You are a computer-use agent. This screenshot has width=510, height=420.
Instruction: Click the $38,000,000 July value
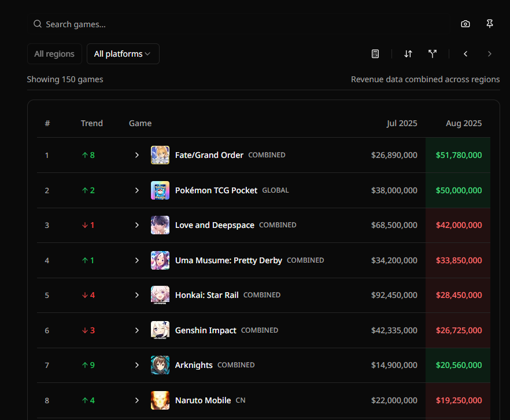(x=394, y=190)
